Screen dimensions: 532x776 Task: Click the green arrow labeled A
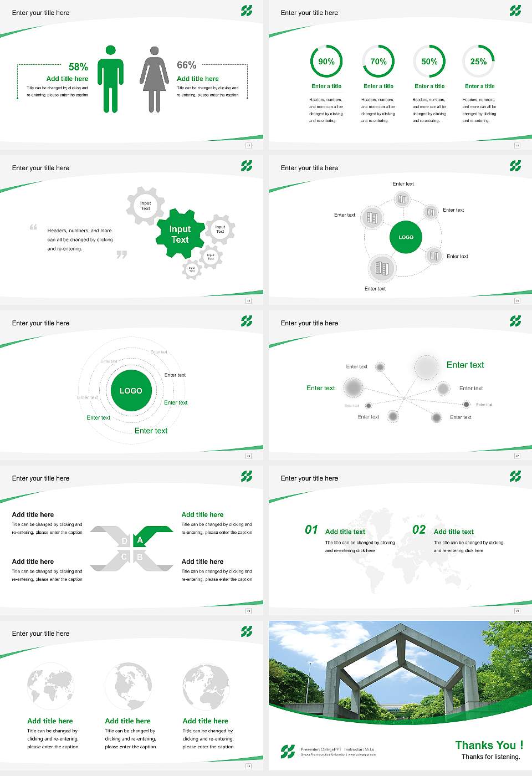tap(153, 536)
